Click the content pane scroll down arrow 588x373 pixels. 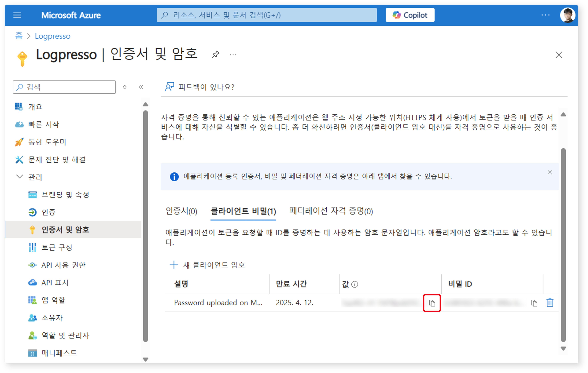click(x=563, y=349)
